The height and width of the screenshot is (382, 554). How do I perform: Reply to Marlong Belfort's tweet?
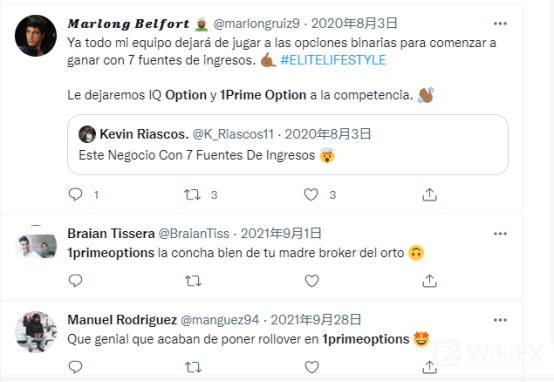[75, 194]
